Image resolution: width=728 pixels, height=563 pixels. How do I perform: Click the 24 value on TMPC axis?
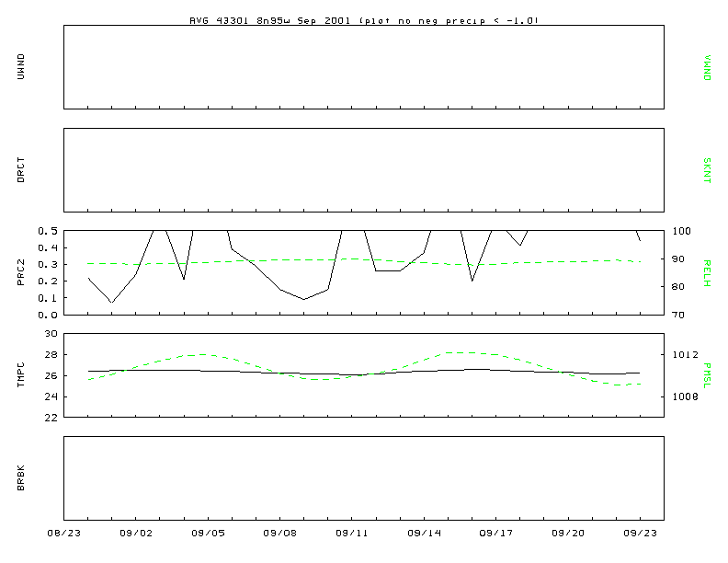51,396
